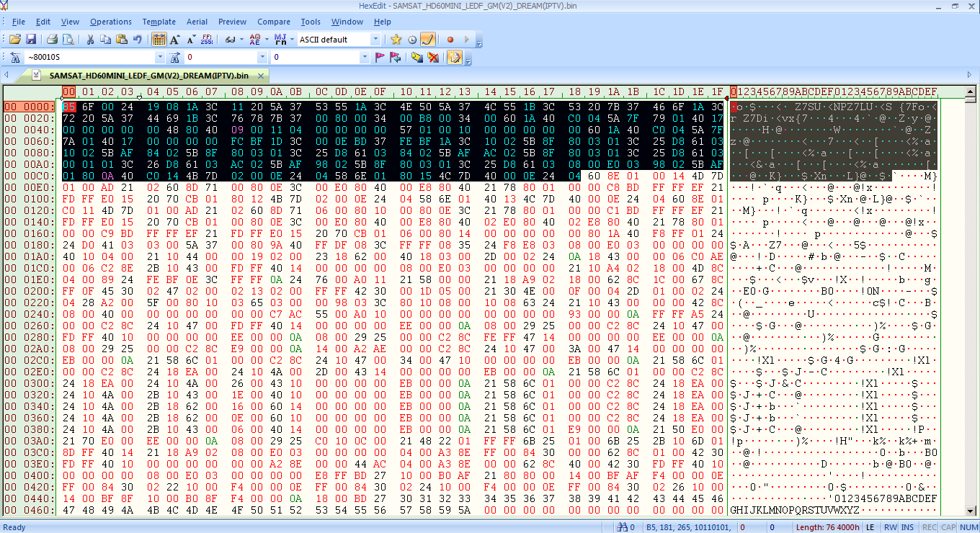Viewport: 980px width, 533px height.
Task: Expand the glasses icon dropdown arrow
Action: point(241,40)
